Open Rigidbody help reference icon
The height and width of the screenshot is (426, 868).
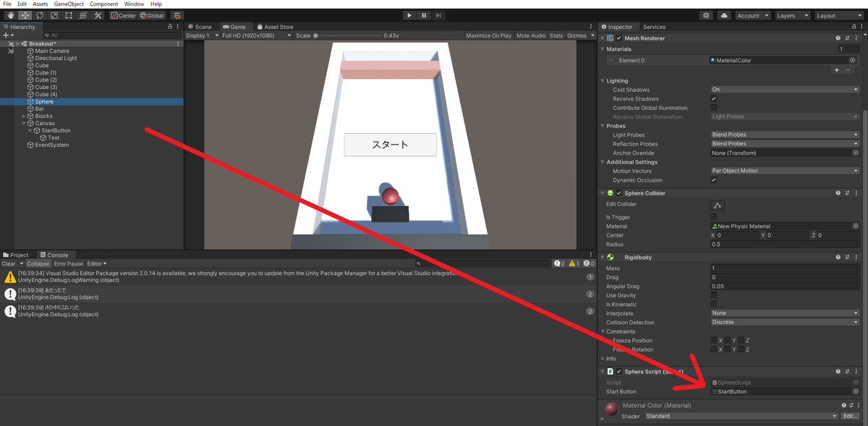click(x=838, y=257)
